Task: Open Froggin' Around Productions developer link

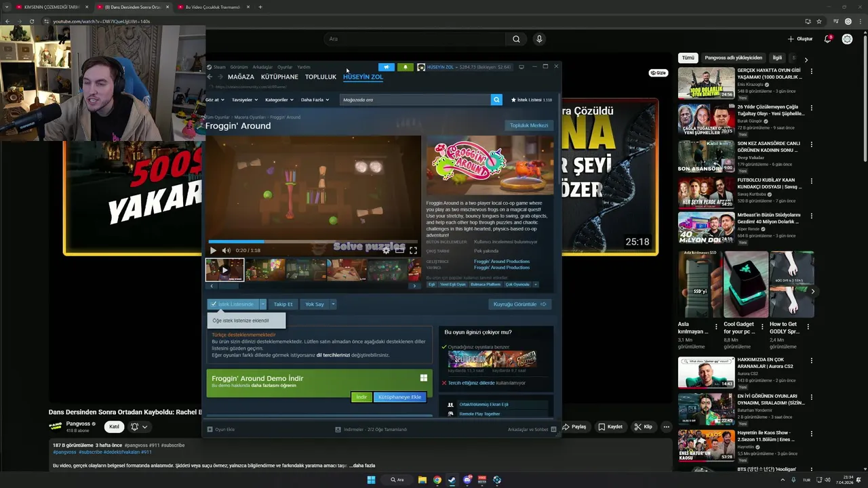Action: click(502, 262)
